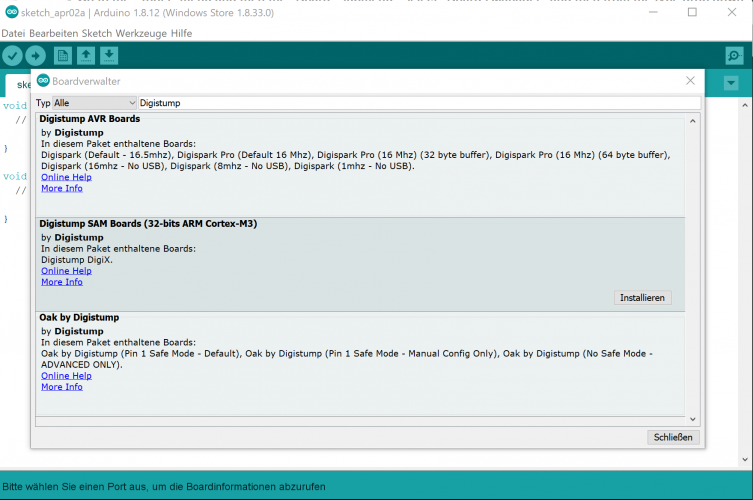Image resolution: width=753 pixels, height=500 pixels.
Task: Create a new sketch with the New icon
Action: (63, 56)
